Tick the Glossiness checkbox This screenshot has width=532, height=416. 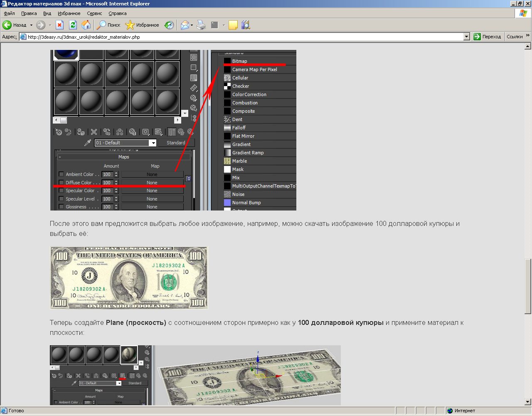pyautogui.click(x=61, y=207)
